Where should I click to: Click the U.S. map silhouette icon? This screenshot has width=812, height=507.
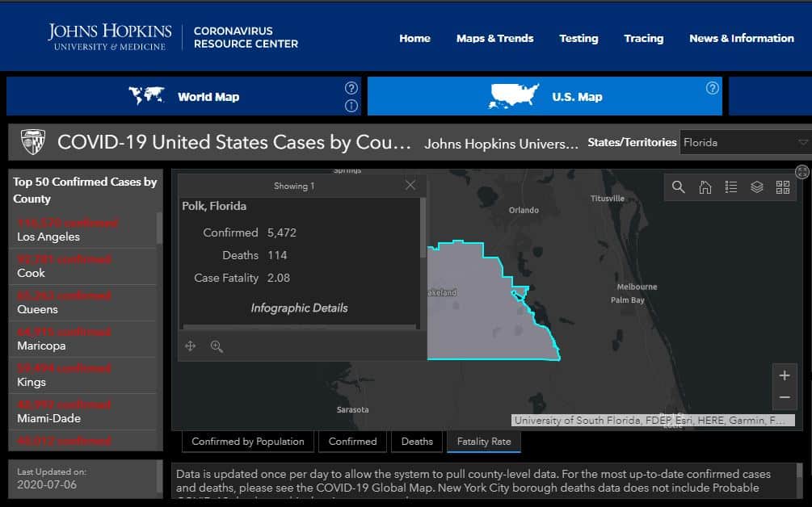click(514, 96)
